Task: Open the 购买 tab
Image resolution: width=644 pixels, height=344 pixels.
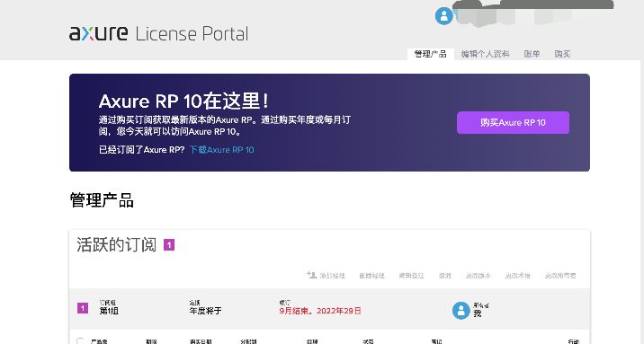Action: tap(562, 54)
